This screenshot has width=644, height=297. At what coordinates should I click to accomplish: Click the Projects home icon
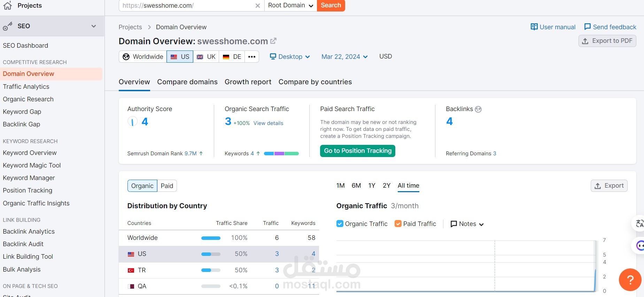(x=8, y=5)
